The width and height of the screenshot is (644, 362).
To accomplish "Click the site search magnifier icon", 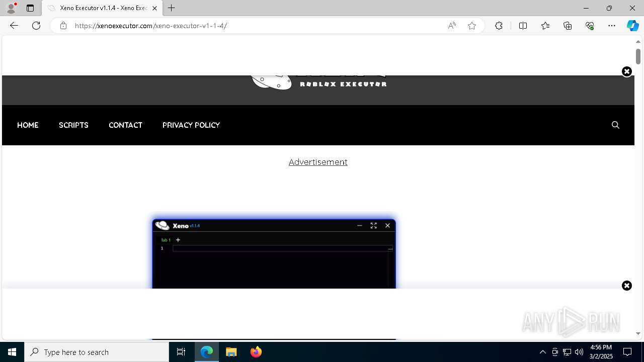I will [x=615, y=125].
